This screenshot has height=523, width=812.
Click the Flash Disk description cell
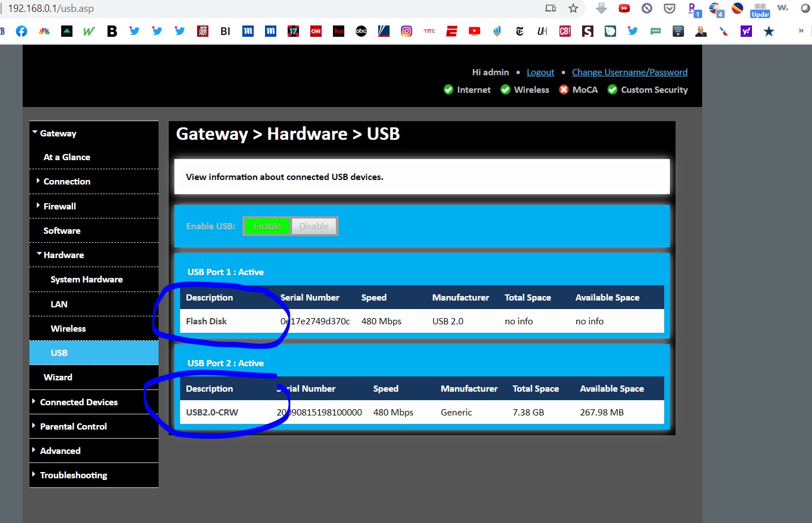(206, 321)
